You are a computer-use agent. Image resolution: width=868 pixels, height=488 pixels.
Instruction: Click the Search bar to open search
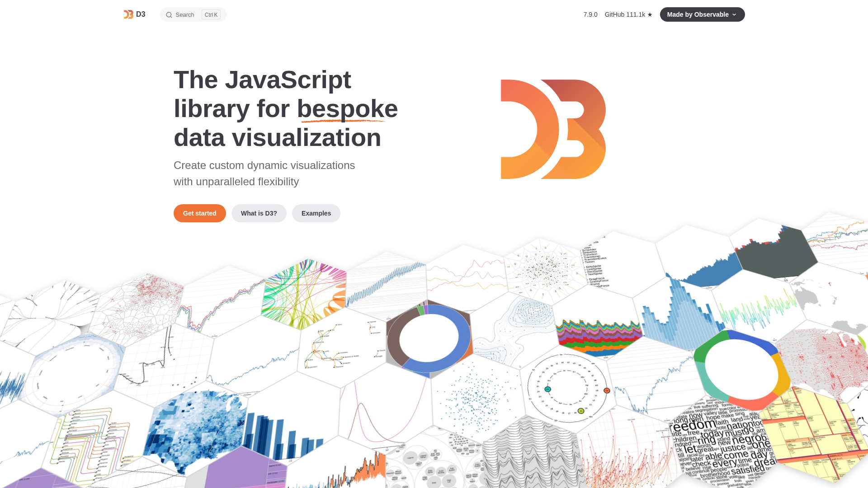[185, 14]
